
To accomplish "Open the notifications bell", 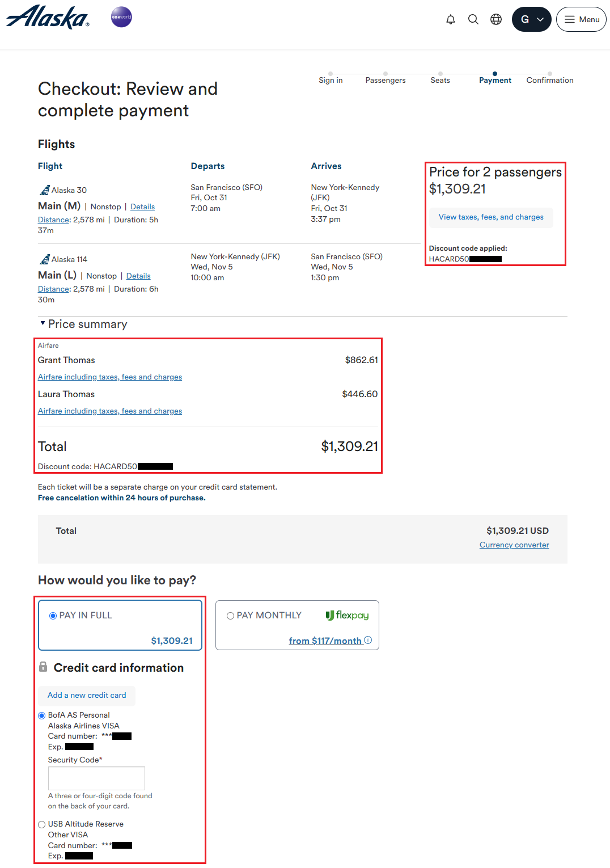I will [x=451, y=19].
